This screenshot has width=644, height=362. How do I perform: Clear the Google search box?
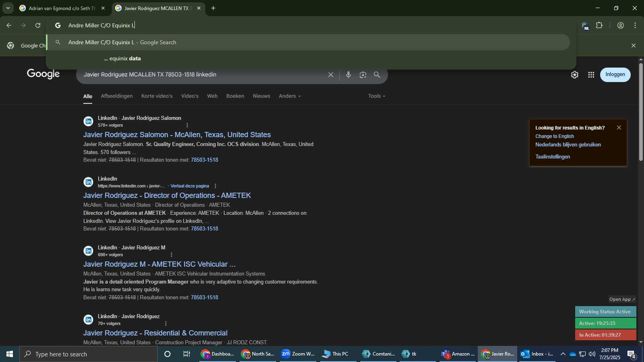331,74
